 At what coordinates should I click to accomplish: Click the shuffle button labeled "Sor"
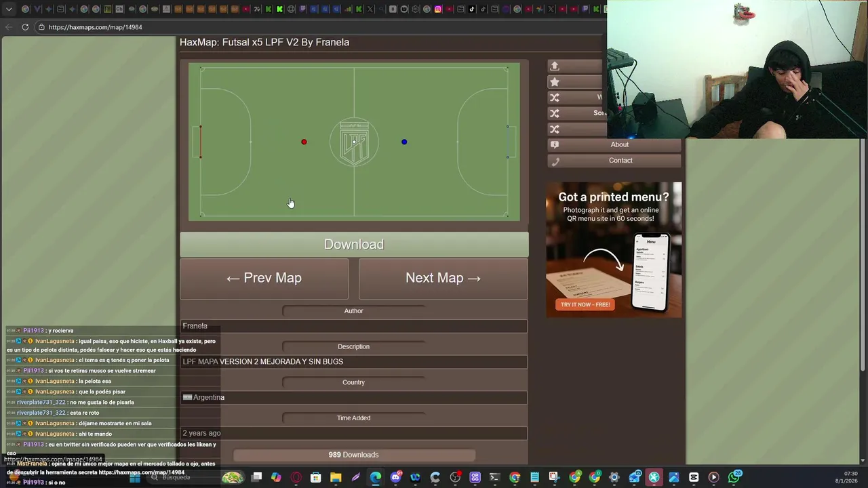[576, 113]
